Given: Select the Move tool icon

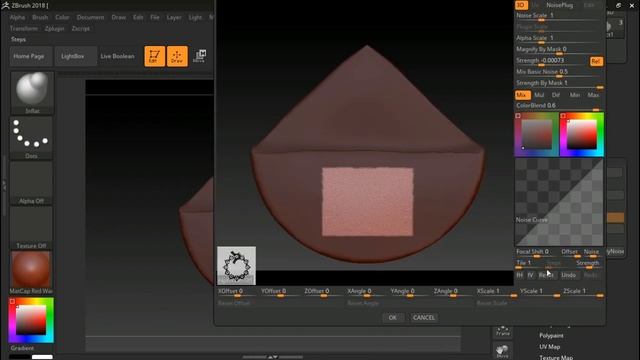Looking at the screenshot, I should [x=199, y=56].
